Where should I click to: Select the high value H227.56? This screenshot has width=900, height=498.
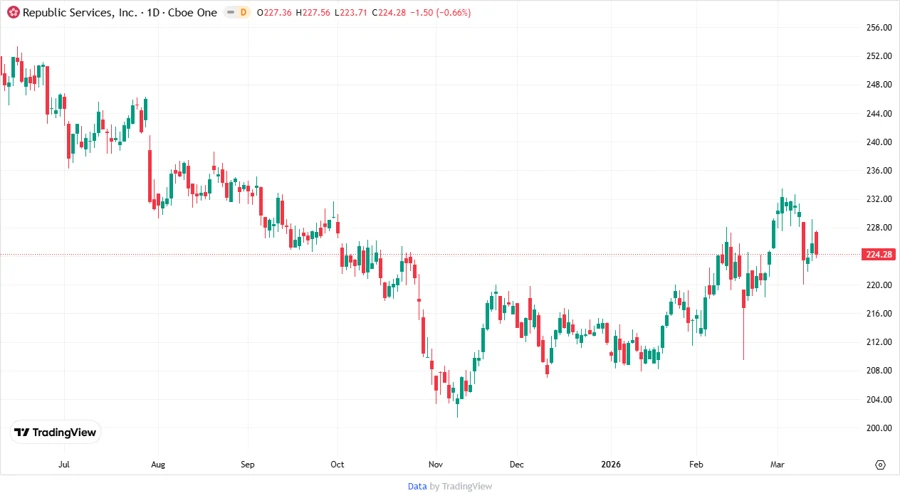tap(313, 12)
